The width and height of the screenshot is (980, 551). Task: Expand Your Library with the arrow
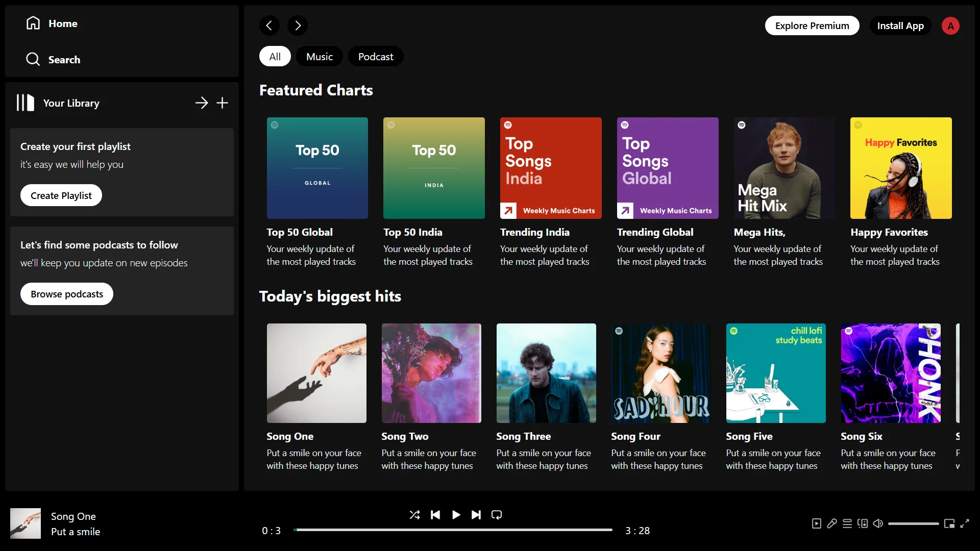(202, 103)
